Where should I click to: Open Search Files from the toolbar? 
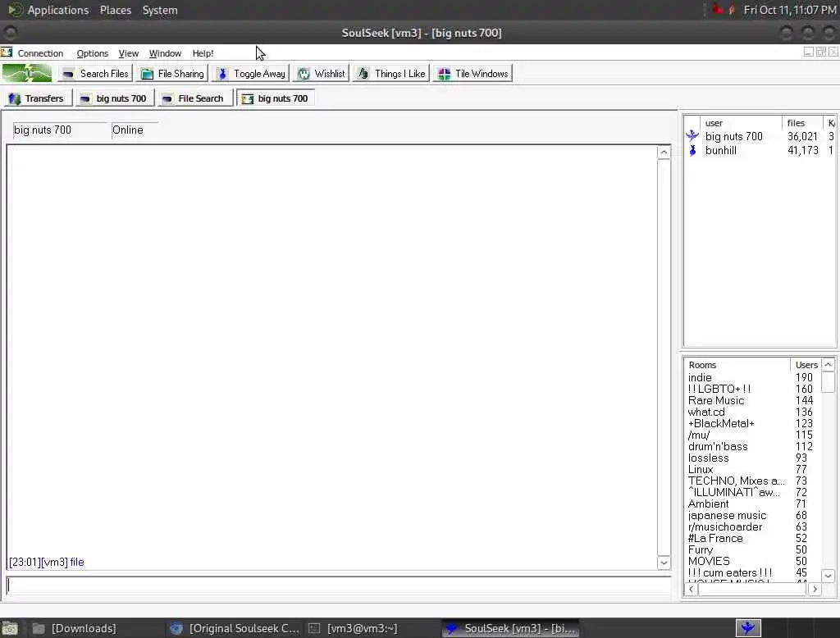[x=96, y=73]
